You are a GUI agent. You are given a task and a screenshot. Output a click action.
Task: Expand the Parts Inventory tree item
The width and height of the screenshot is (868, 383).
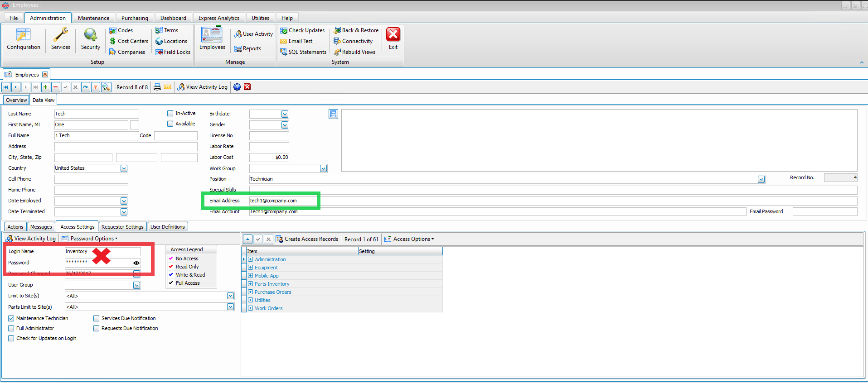click(250, 284)
